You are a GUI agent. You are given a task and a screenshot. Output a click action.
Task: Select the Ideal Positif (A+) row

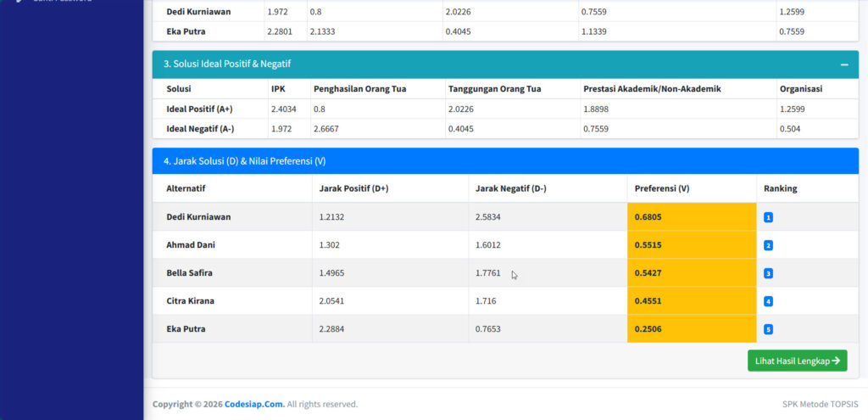(x=199, y=109)
